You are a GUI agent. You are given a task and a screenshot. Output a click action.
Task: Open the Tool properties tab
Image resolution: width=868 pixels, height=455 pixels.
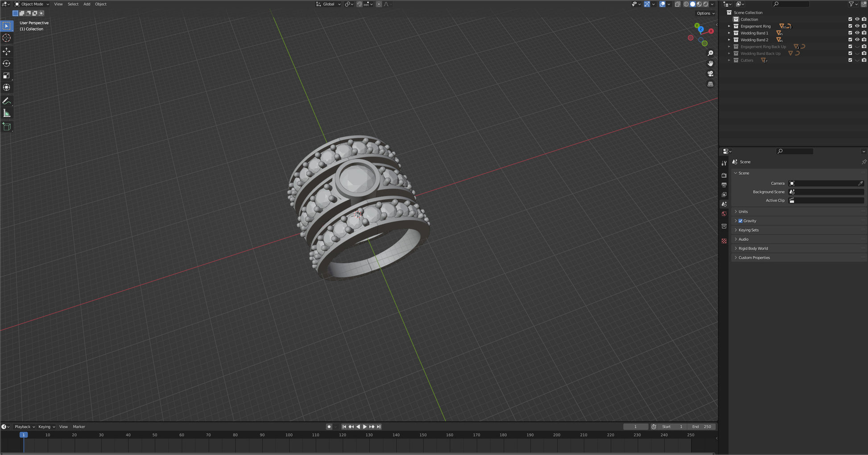click(724, 163)
